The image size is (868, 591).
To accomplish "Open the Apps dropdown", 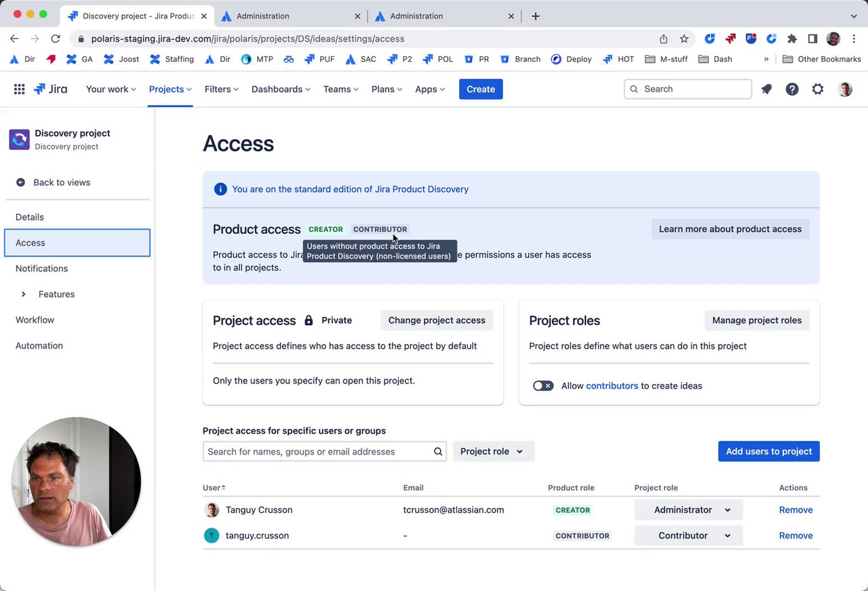I will coord(431,89).
